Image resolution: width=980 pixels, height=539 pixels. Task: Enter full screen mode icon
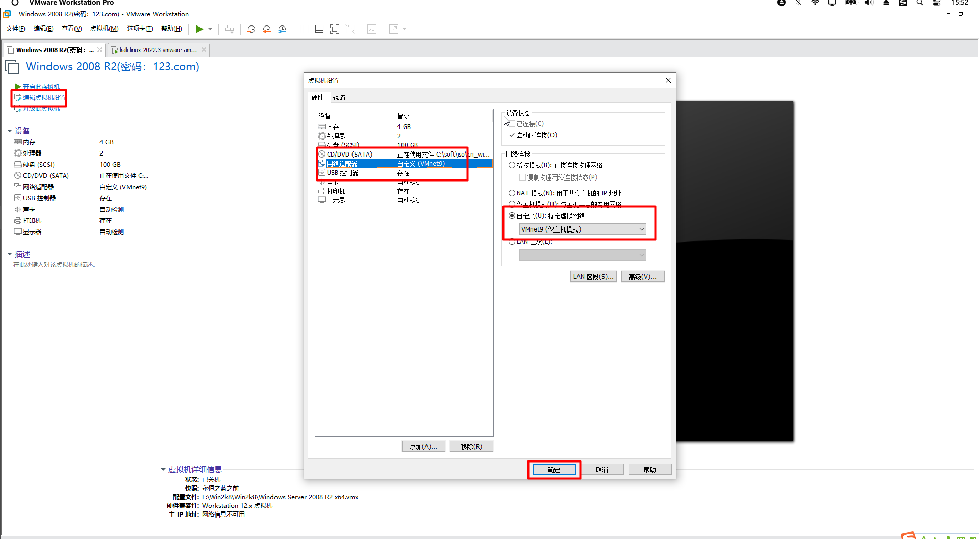click(x=335, y=29)
